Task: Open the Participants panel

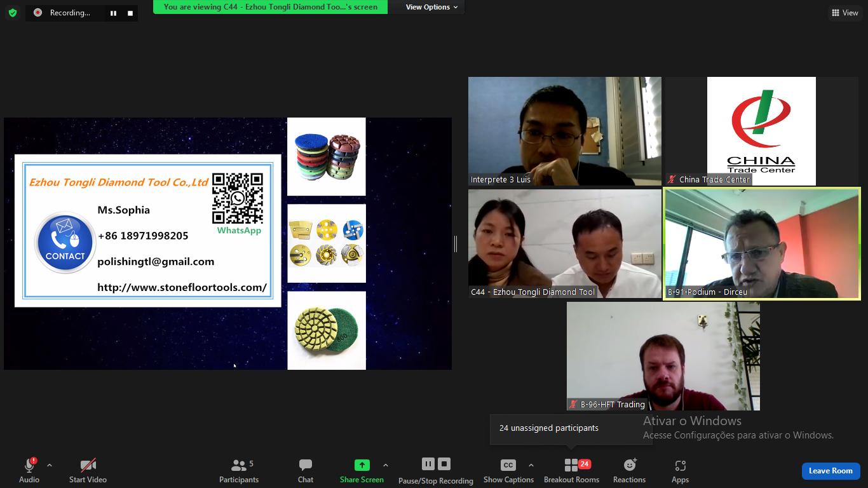Action: 239,471
